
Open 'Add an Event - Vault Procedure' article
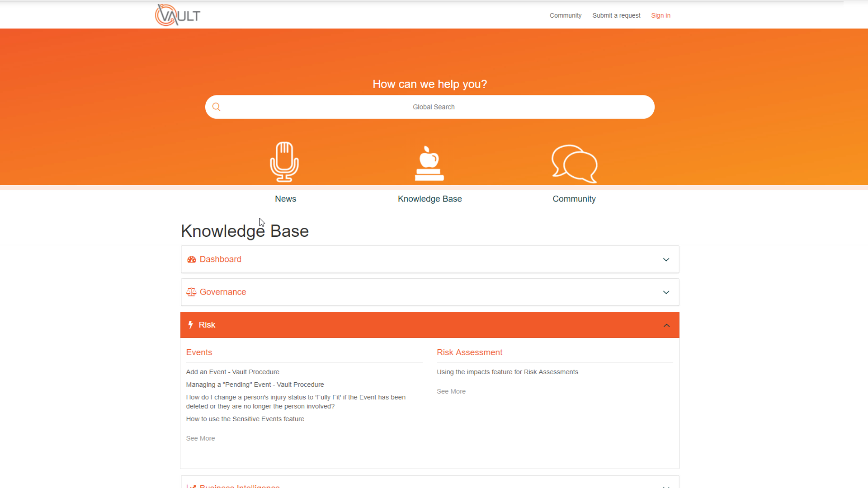(232, 372)
